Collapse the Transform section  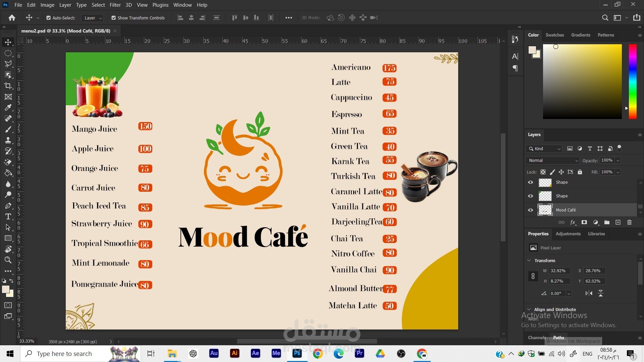coord(529,260)
